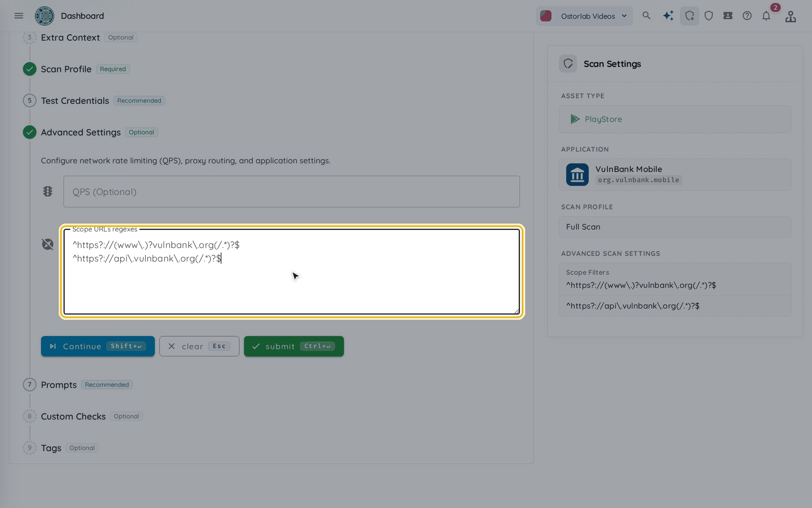Open the tickets icon in header

coord(728,16)
